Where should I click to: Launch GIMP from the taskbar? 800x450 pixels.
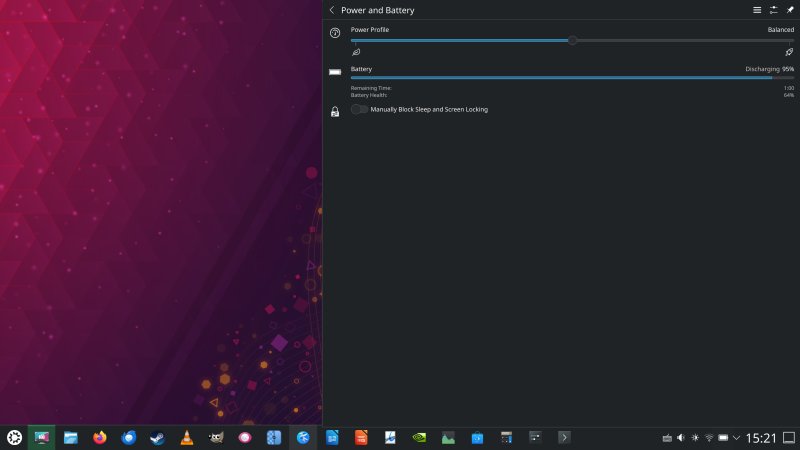[x=216, y=437]
